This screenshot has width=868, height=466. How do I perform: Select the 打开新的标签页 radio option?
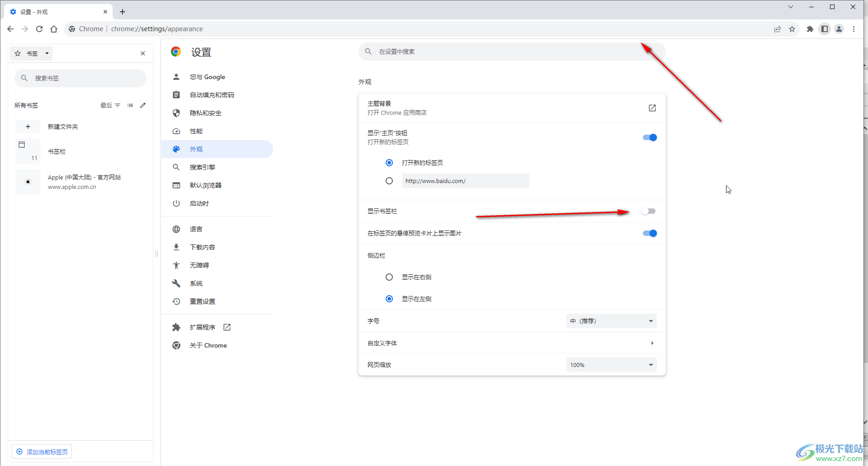(x=389, y=163)
